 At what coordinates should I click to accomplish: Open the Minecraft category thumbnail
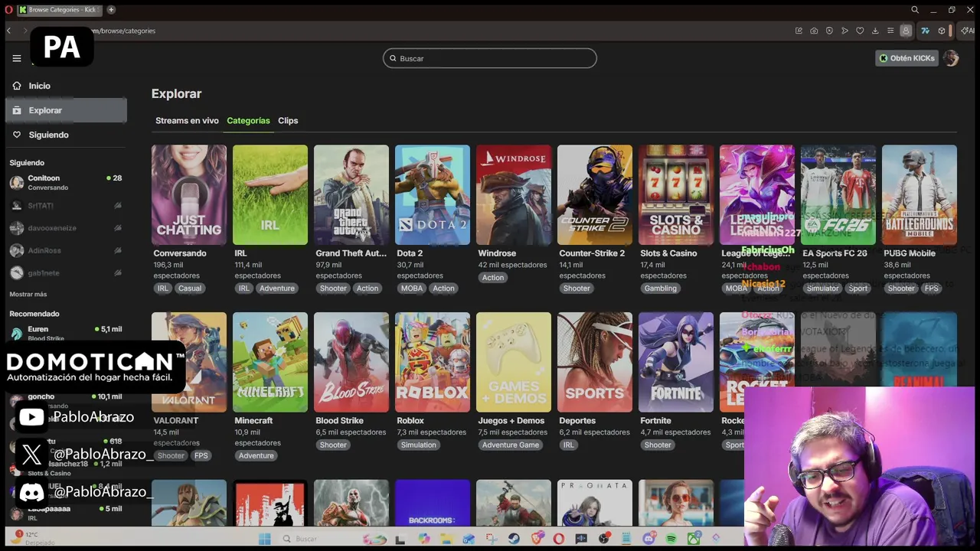[x=270, y=362]
